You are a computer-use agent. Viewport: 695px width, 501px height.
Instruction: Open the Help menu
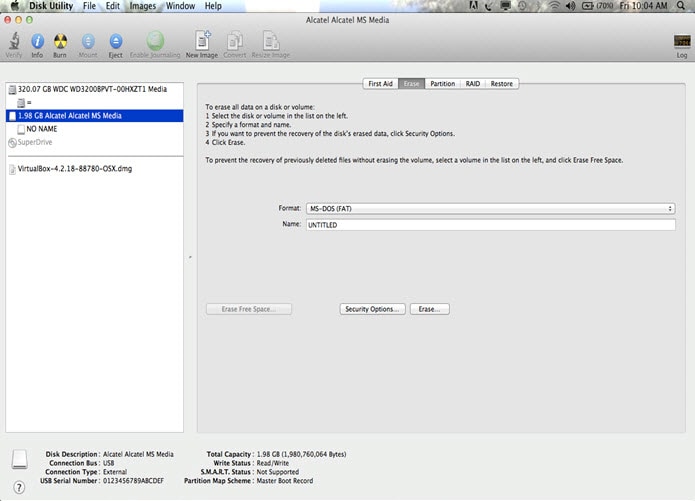coord(213,6)
